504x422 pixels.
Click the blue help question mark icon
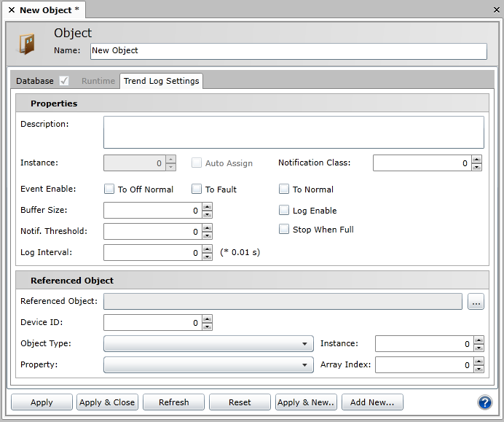(484, 402)
